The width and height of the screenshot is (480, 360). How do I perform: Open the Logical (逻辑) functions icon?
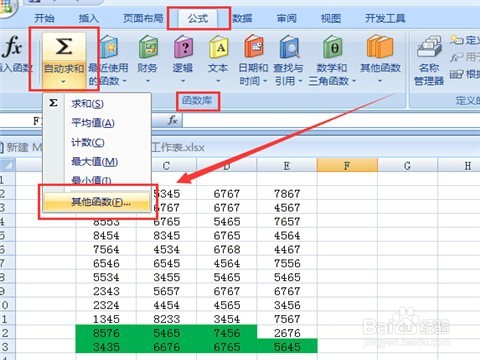pyautogui.click(x=183, y=47)
